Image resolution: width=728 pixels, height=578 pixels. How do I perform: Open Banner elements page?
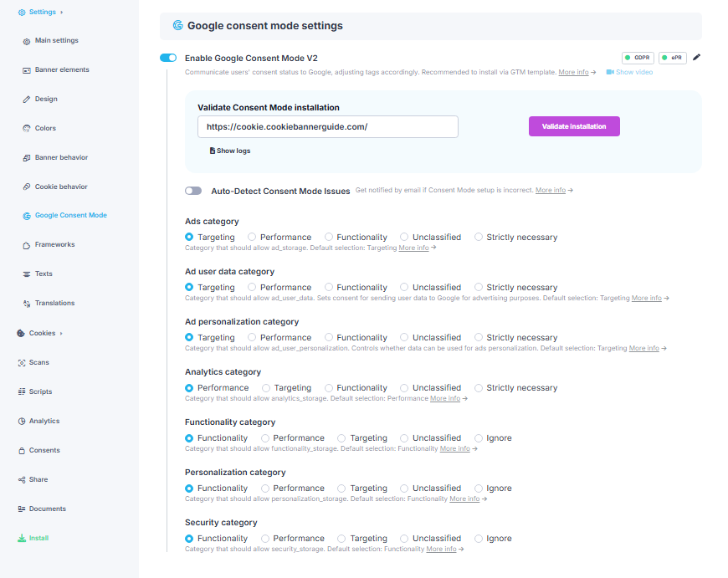62,69
